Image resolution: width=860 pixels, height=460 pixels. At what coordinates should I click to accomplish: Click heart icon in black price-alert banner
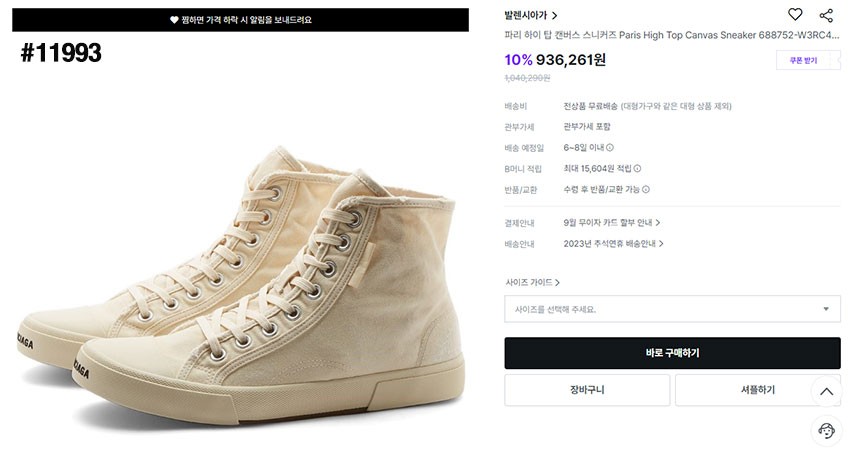coord(174,20)
